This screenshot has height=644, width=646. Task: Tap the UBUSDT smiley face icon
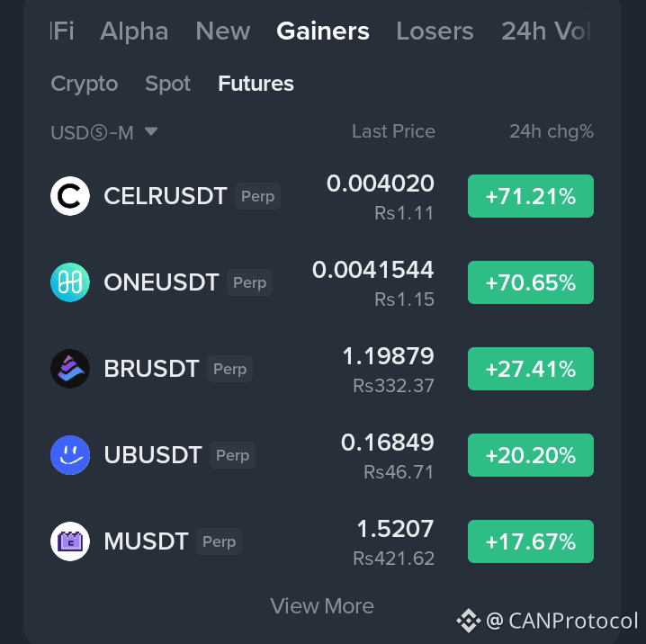coord(70,455)
